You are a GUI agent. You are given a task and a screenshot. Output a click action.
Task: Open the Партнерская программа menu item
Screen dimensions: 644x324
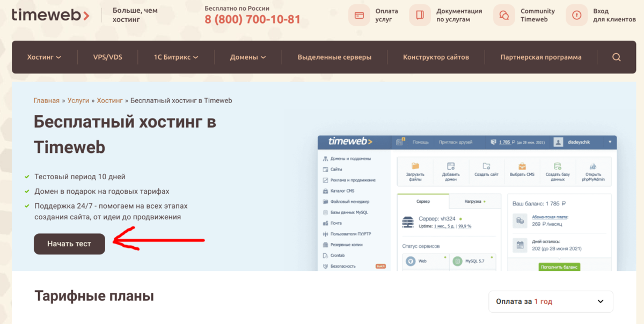coord(540,57)
